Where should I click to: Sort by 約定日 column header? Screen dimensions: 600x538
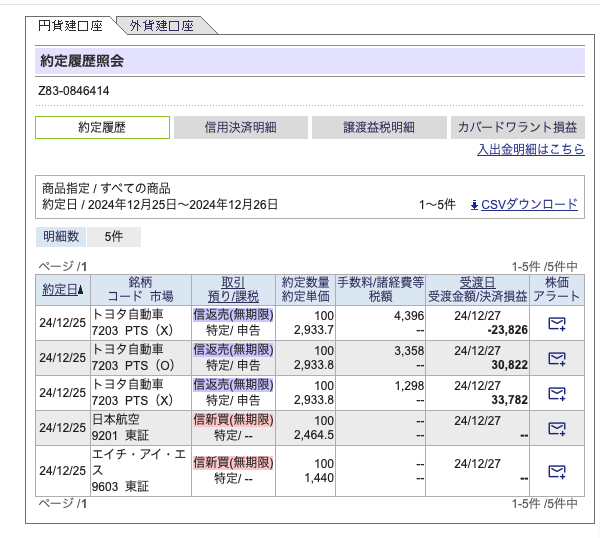[x=59, y=290]
